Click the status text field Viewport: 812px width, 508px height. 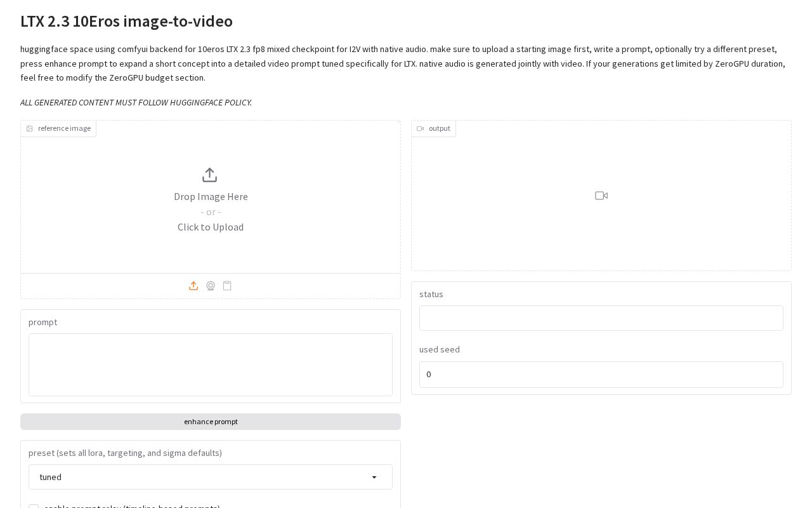coord(601,318)
